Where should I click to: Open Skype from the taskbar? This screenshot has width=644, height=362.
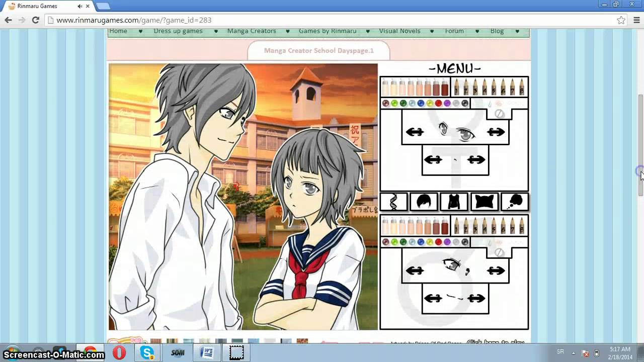[147, 353]
